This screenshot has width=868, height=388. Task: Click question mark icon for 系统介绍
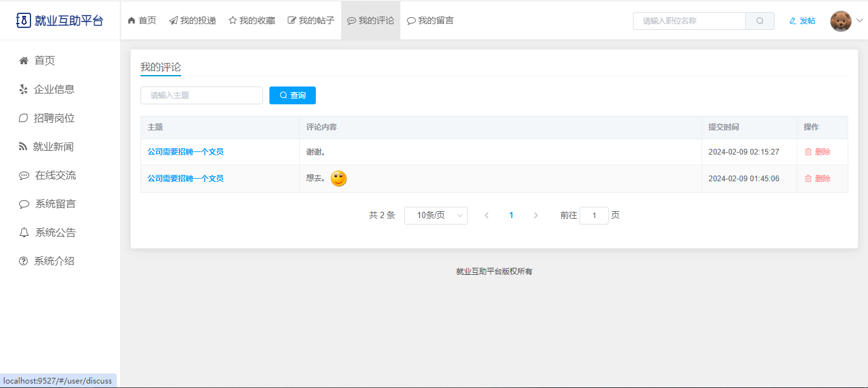[24, 261]
